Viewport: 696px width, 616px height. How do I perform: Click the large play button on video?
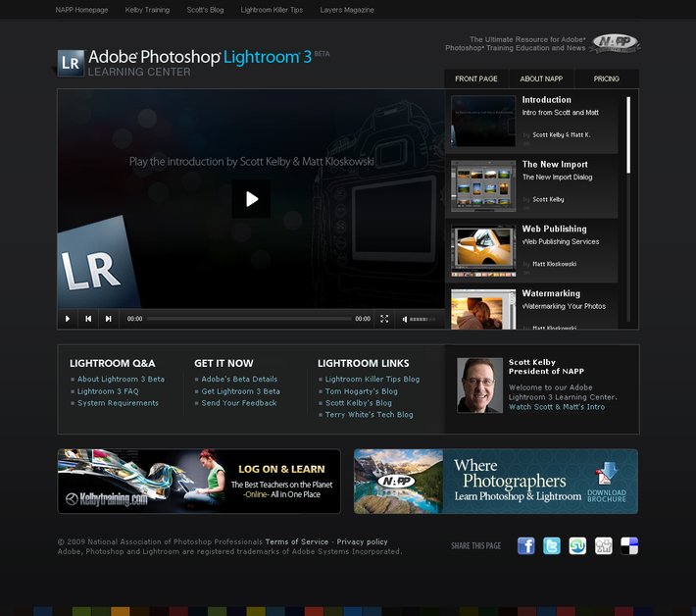251,198
